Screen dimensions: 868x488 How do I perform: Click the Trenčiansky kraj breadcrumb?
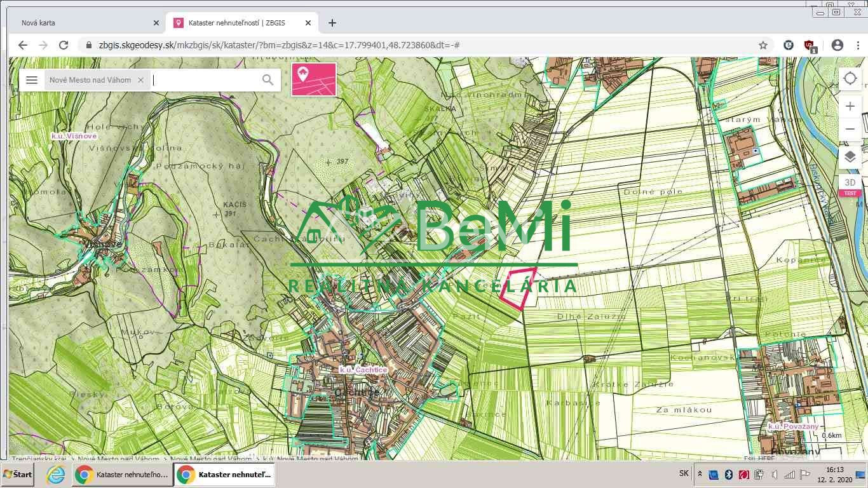click(x=39, y=458)
